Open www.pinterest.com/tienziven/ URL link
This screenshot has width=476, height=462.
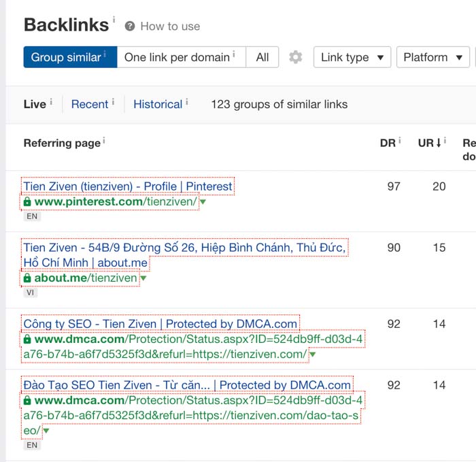tap(116, 201)
